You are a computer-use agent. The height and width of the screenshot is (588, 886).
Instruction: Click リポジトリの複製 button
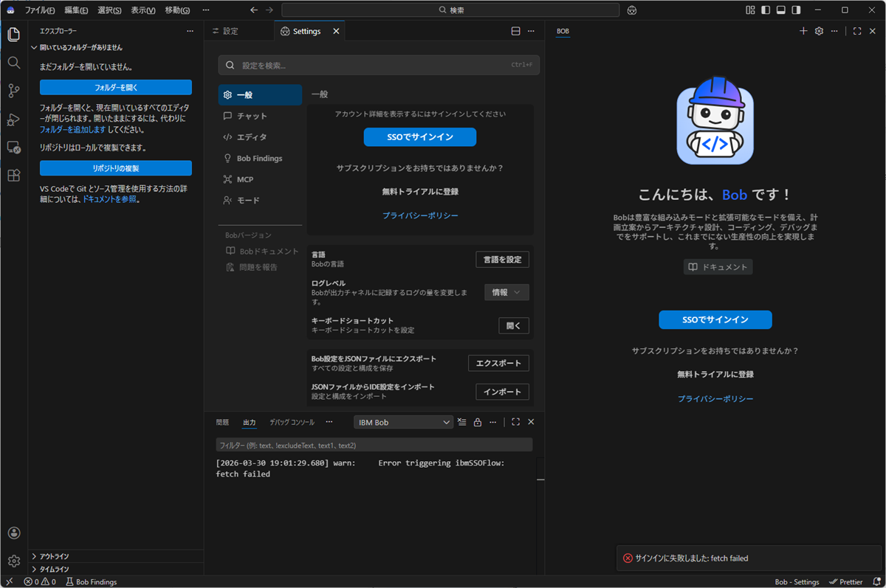pyautogui.click(x=116, y=168)
